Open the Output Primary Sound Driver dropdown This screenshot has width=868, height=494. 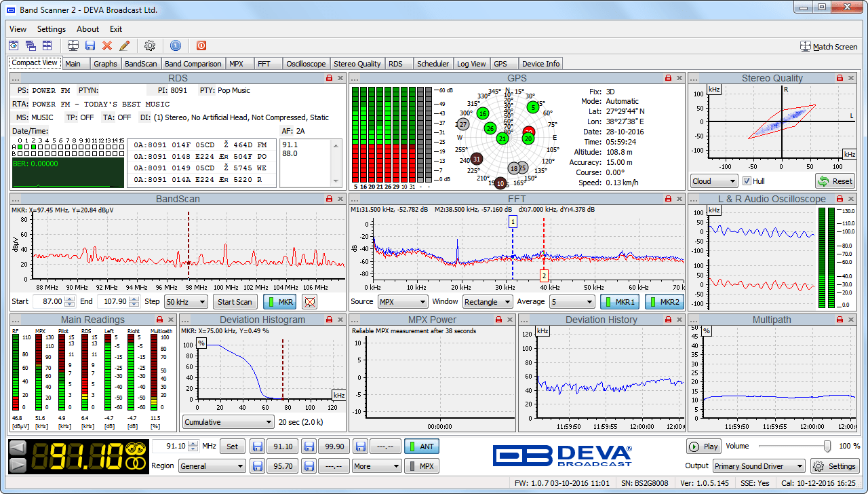point(759,466)
